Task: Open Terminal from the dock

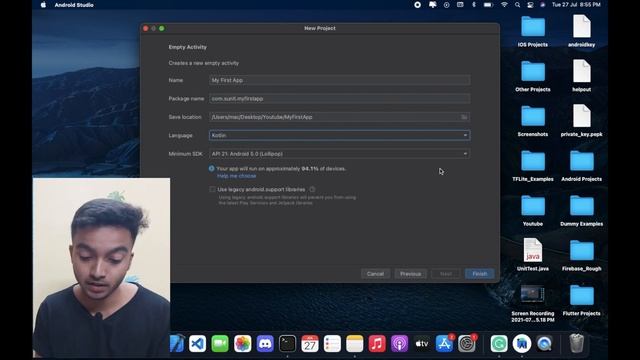Action: click(x=287, y=344)
